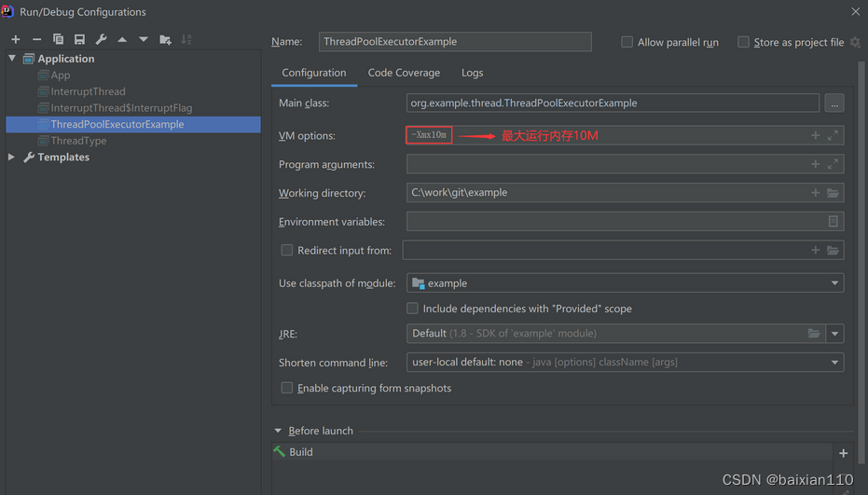This screenshot has width=868, height=495.
Task: Expand the Templates tree node
Action: tap(11, 158)
